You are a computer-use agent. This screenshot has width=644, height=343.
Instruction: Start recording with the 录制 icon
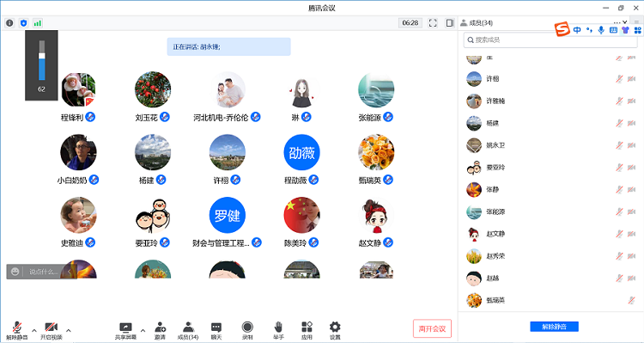click(x=247, y=330)
